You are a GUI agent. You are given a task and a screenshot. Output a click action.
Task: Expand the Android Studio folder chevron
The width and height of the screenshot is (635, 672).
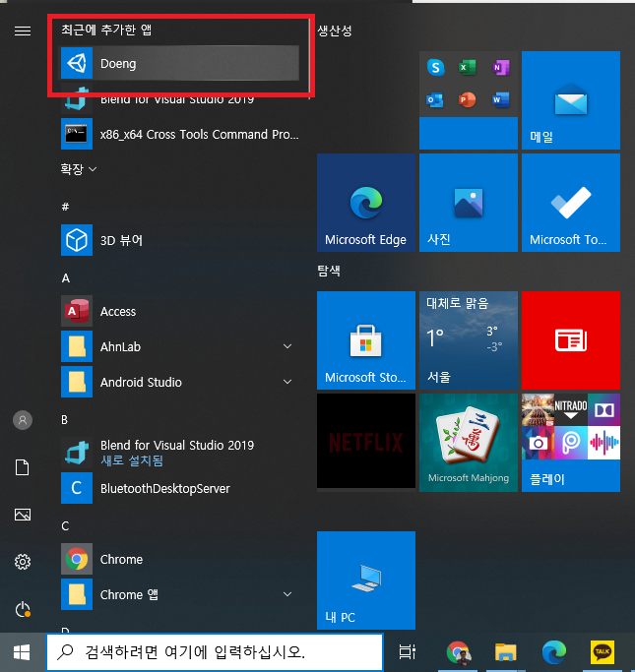287,382
